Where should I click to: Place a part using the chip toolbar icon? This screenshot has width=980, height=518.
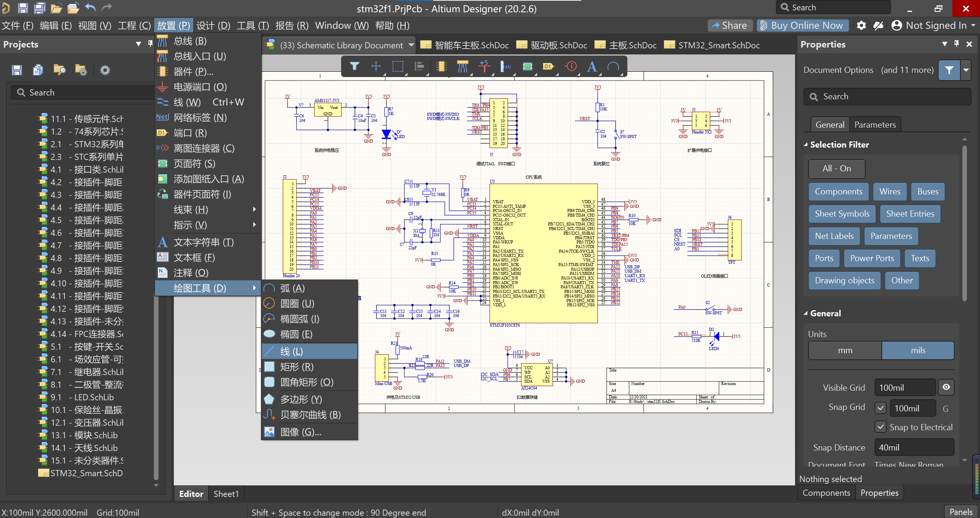441,66
